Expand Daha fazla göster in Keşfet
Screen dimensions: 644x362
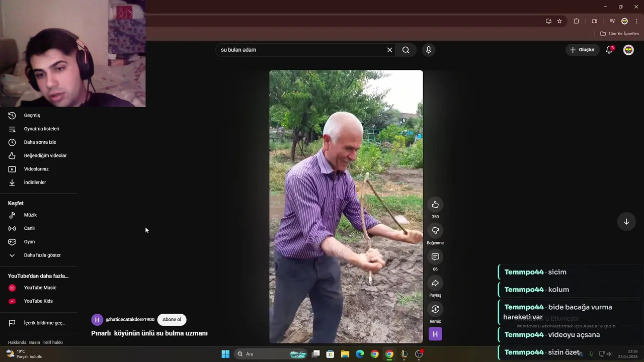39,255
